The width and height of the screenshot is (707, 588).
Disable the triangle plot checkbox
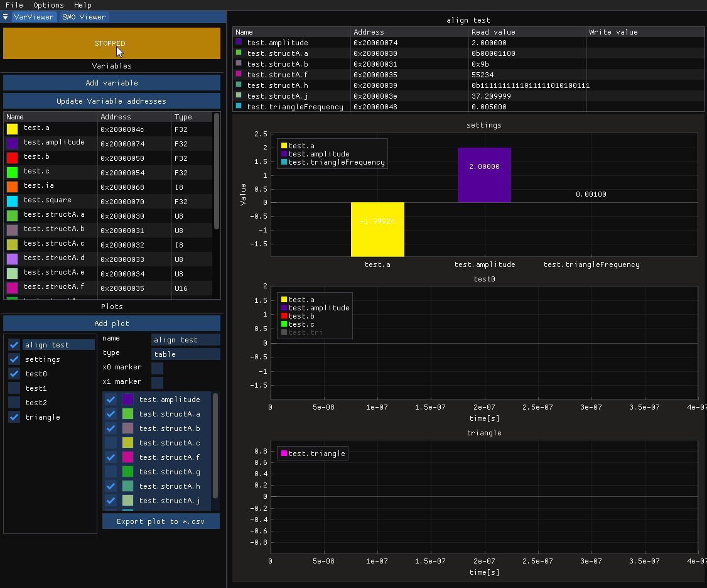[x=14, y=417]
